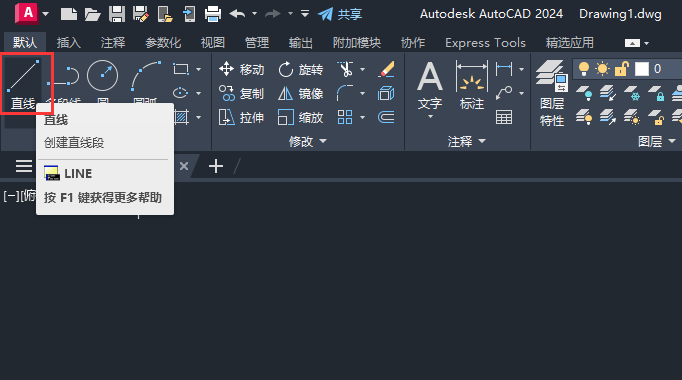The height and width of the screenshot is (380, 682).
Task: Use the Stretch (拉伸) tool
Action: point(242,117)
